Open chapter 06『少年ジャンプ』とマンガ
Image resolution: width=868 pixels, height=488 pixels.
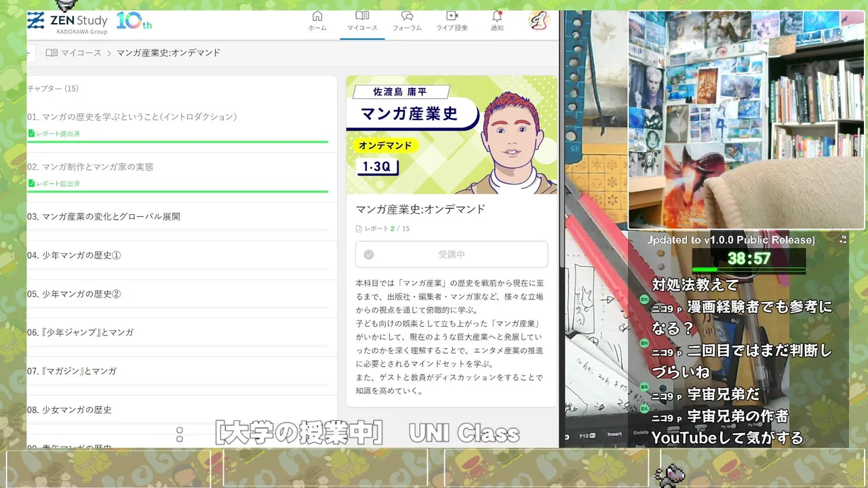click(80, 333)
